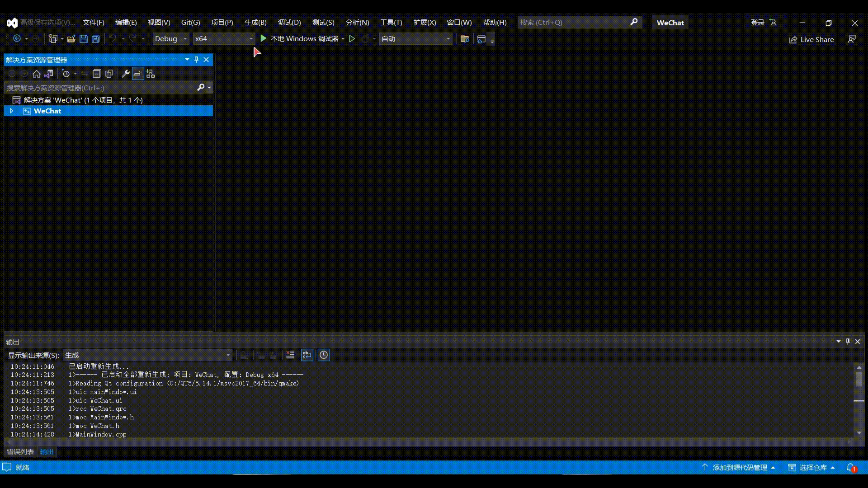Image resolution: width=868 pixels, height=488 pixels.
Task: Open Properties via the wrench icon
Action: (x=126, y=74)
